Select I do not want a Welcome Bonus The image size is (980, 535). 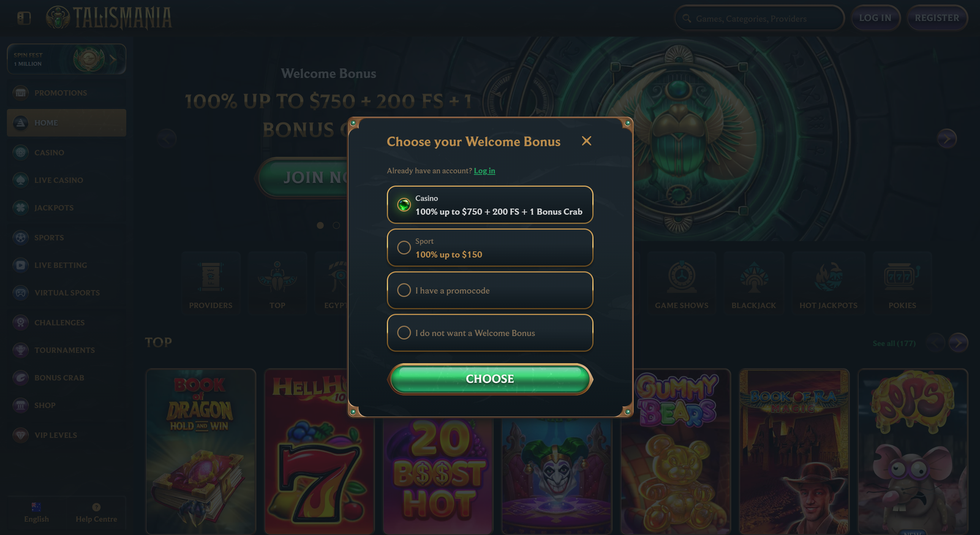[x=490, y=333]
